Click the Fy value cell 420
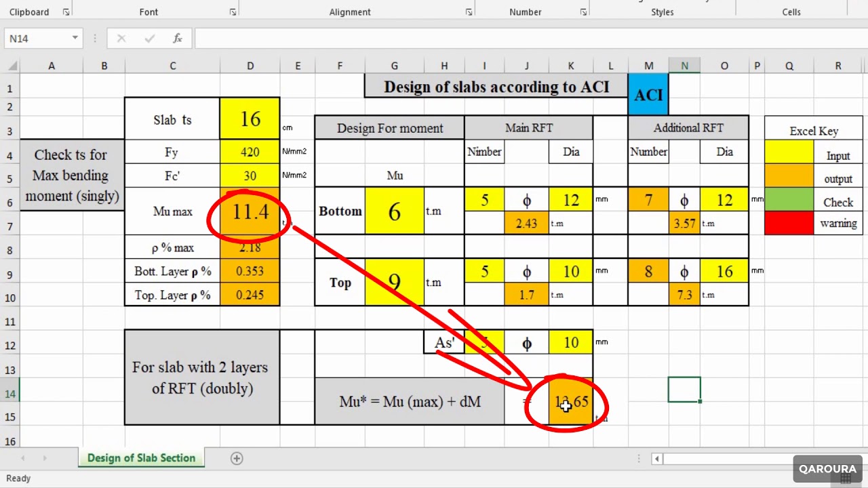This screenshot has height=488, width=868. [x=250, y=152]
